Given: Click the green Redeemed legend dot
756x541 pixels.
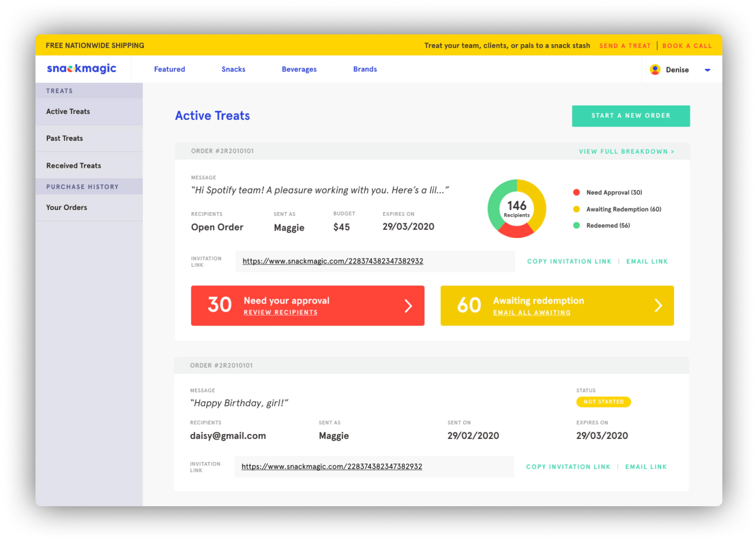Looking at the screenshot, I should click(x=576, y=225).
